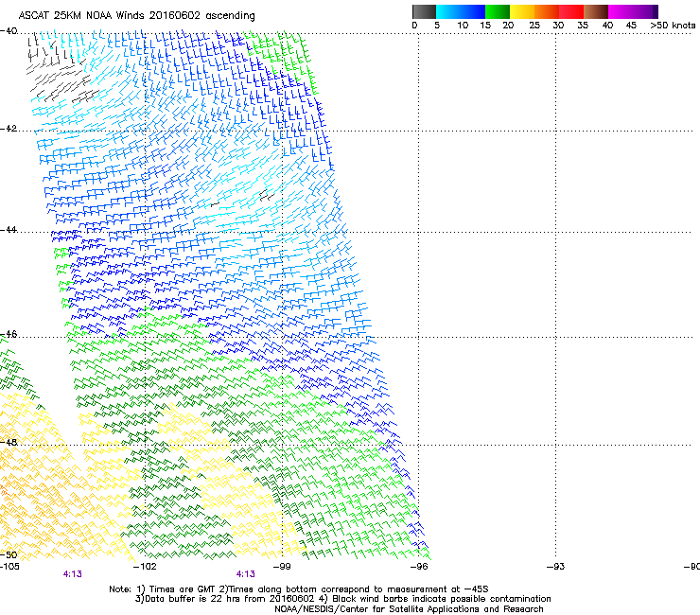Click the '25' tick label on the color legend
The height and width of the screenshot is (615, 700).
click(534, 26)
